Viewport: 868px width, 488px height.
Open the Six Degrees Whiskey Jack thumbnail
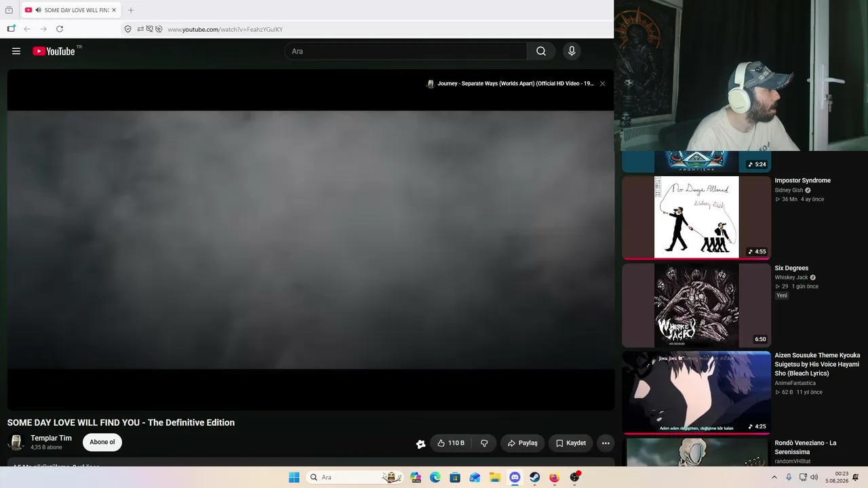[696, 306]
